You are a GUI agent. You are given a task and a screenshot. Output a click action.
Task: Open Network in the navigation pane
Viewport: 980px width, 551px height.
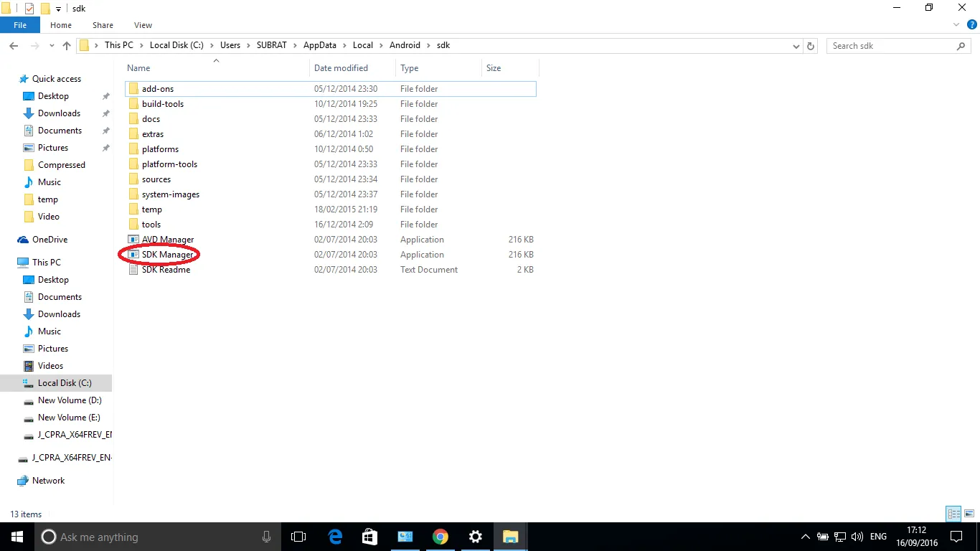click(x=48, y=481)
